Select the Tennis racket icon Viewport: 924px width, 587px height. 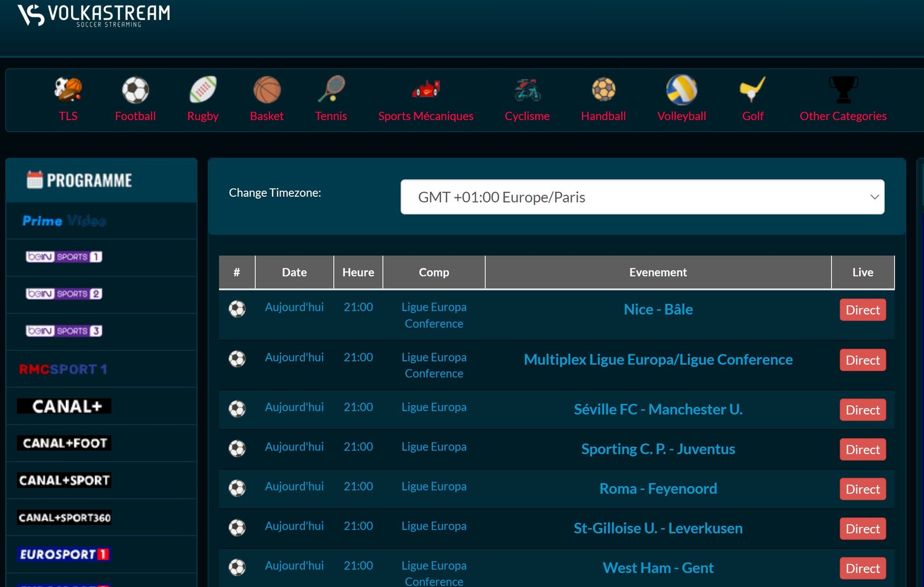tap(331, 89)
